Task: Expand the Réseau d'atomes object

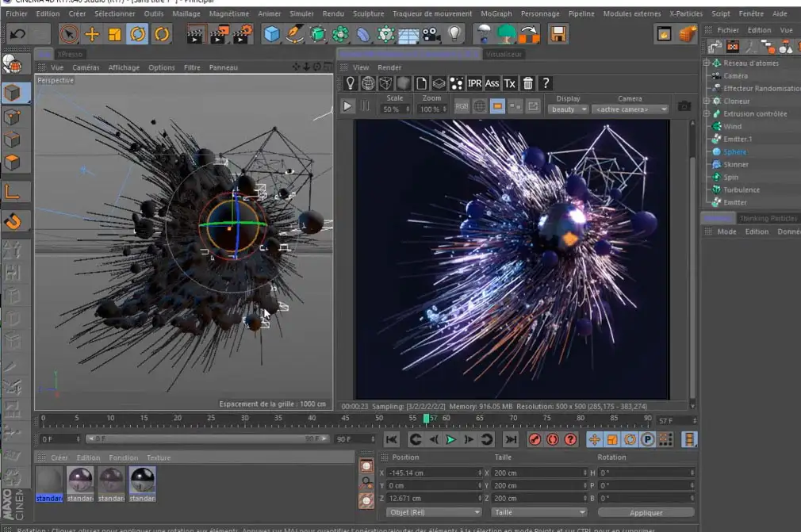Action: [x=707, y=63]
